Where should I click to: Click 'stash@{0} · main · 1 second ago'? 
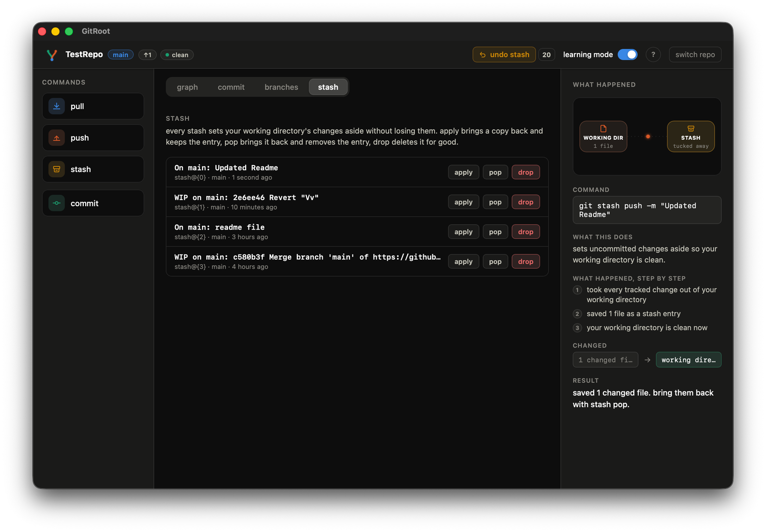(223, 177)
